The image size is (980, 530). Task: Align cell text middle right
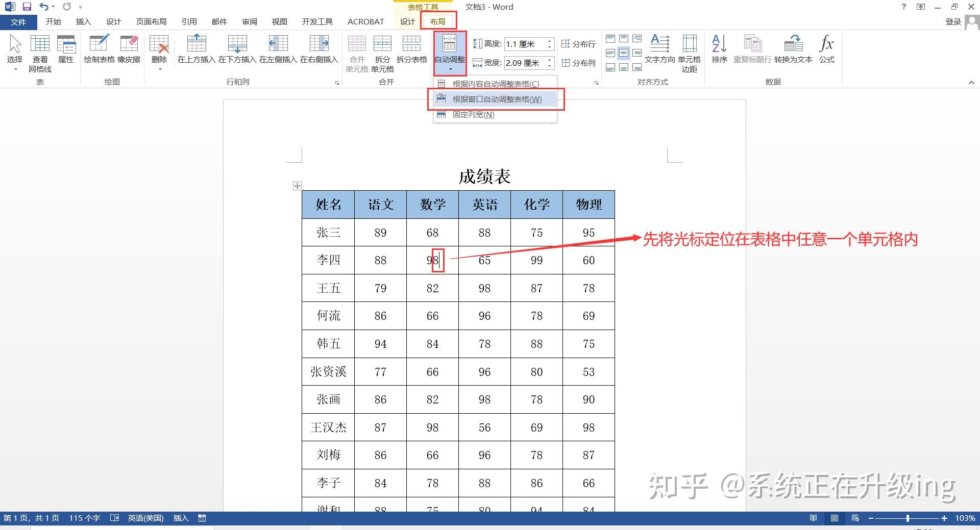pyautogui.click(x=637, y=53)
